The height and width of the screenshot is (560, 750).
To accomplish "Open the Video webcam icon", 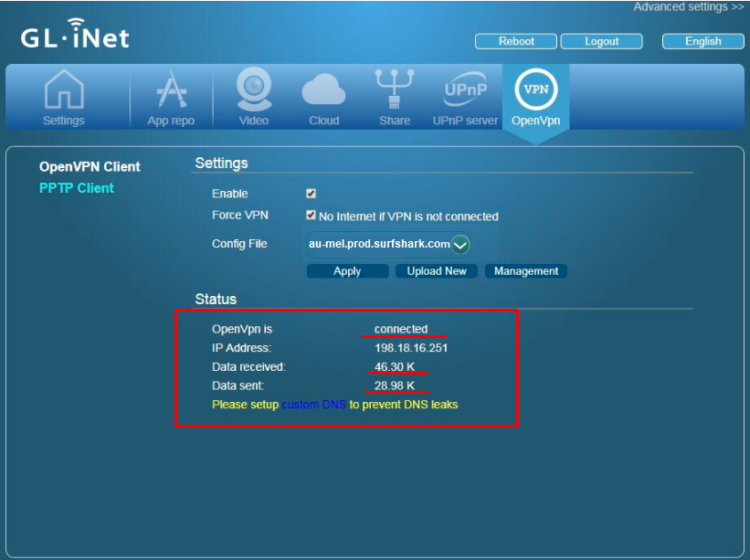I will point(253,97).
